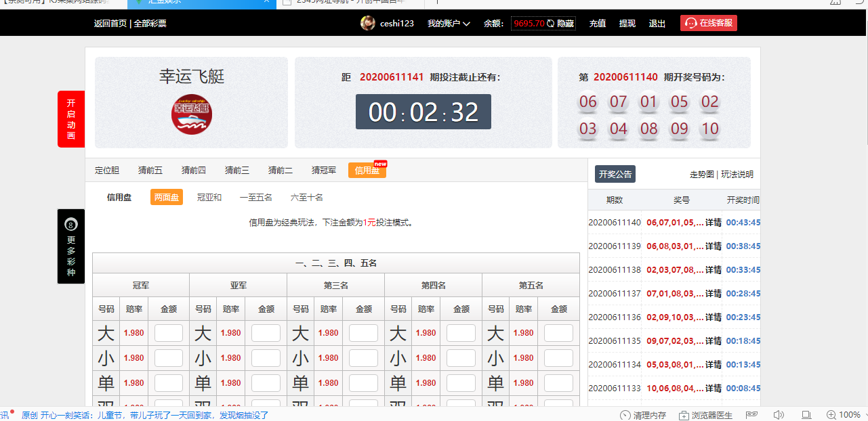Viewport: 868px width, 421px height.
Task: Switch to the 定位胆 tab
Action: click(107, 171)
